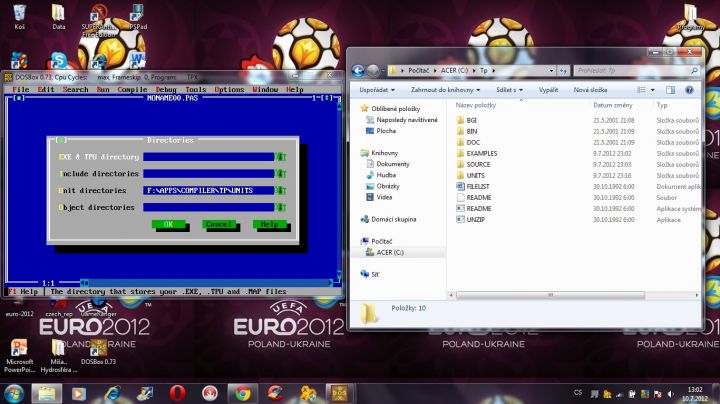This screenshot has width=720, height=404.
Task: Click the Explorer address bar refresh button
Action: [x=563, y=71]
